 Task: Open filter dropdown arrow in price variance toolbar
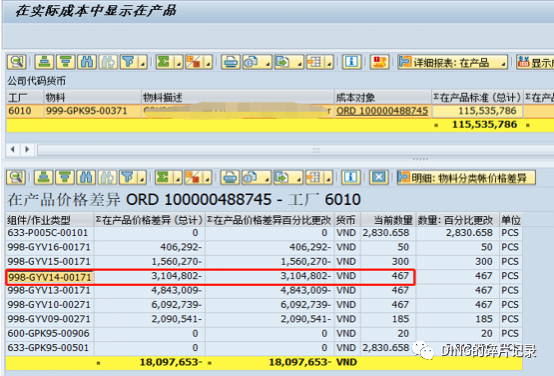pyautogui.click(x=142, y=178)
